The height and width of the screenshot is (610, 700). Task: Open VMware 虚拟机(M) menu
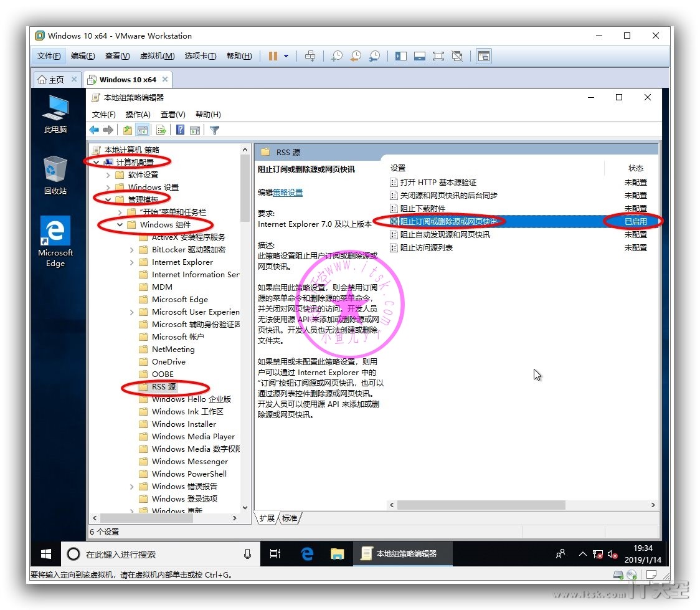point(157,56)
